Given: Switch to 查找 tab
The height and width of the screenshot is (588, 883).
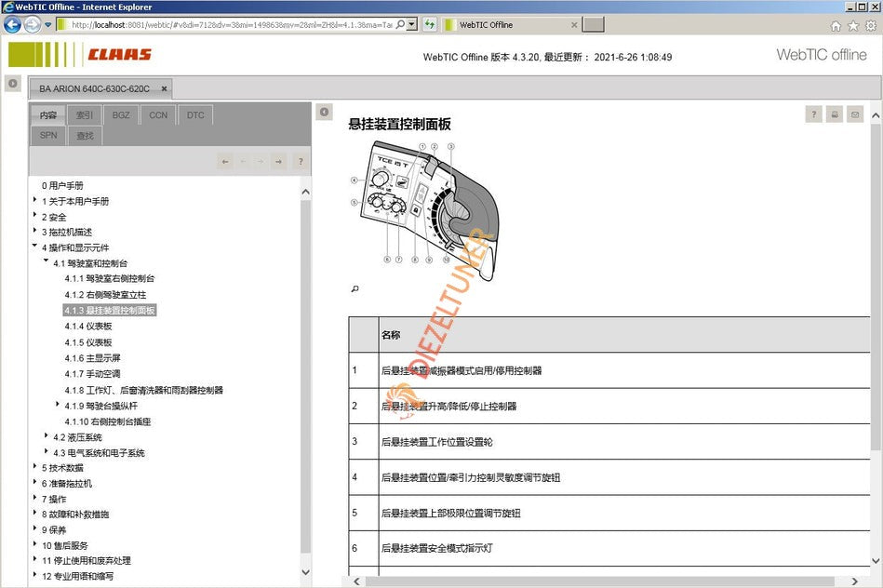Looking at the screenshot, I should tap(85, 135).
